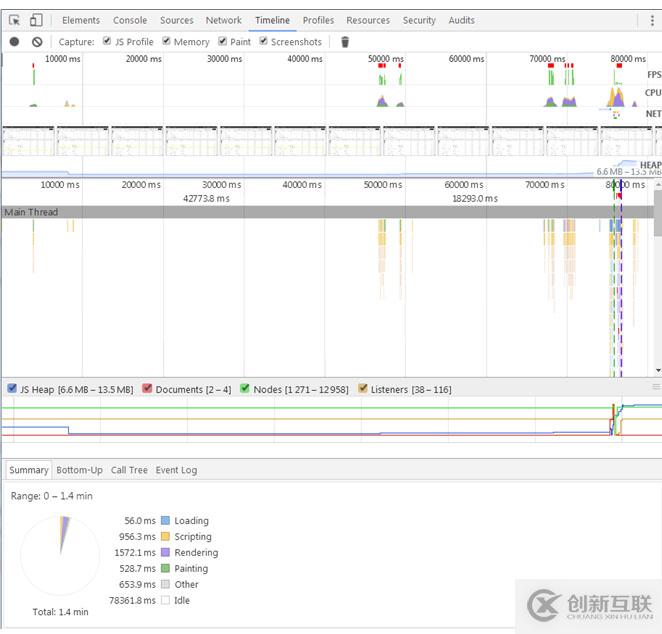Click the flame chart scroll-up arrow

[x=658, y=185]
